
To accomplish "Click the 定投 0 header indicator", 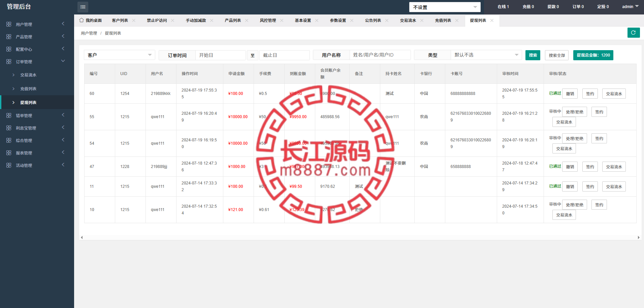I will [x=603, y=7].
